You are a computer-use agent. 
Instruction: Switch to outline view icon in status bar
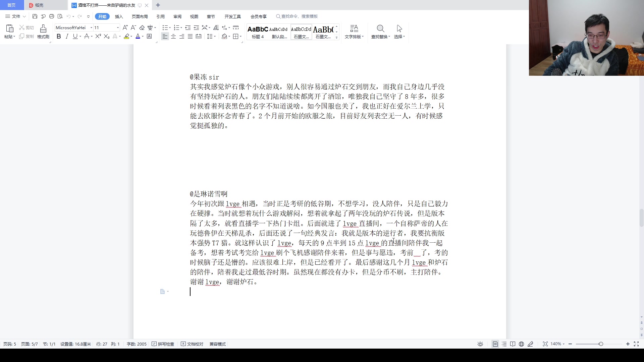[504, 344]
